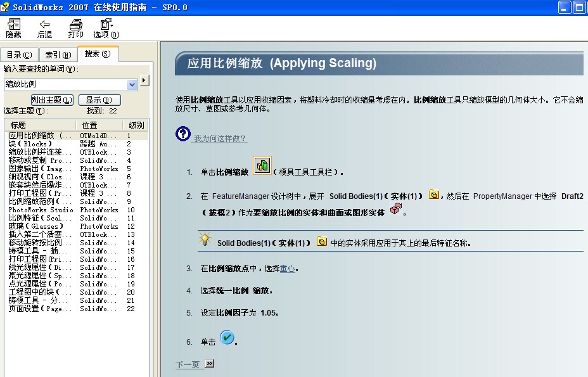Screen dimensions: 588x377
Task: Click the 列出主题 (List Topics) button
Action: 52,99
